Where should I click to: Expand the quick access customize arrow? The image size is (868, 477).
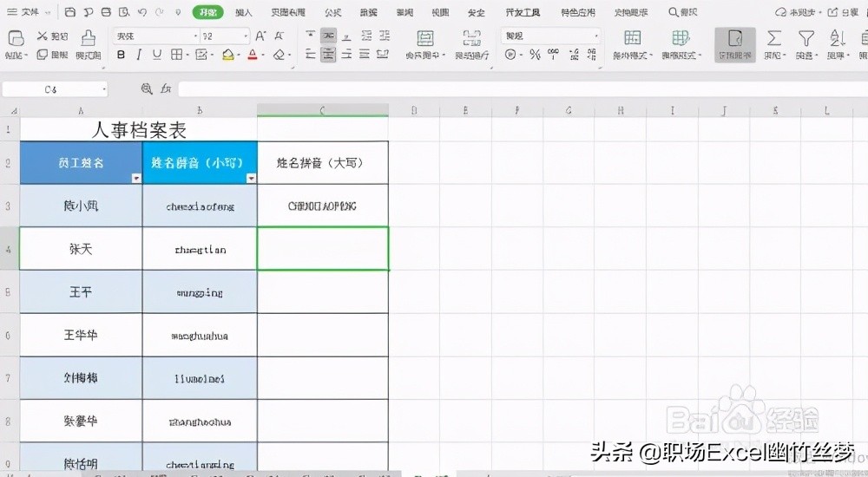[x=178, y=11]
